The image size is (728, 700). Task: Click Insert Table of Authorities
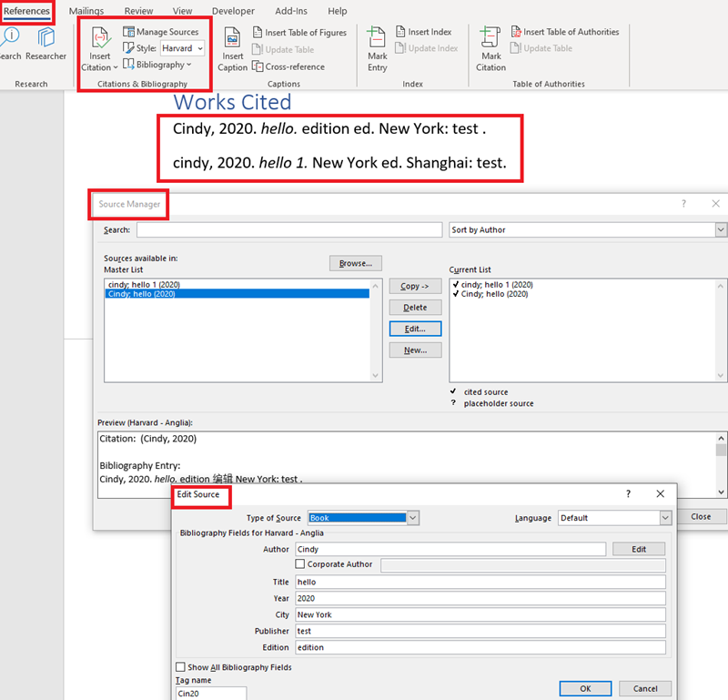pos(564,32)
